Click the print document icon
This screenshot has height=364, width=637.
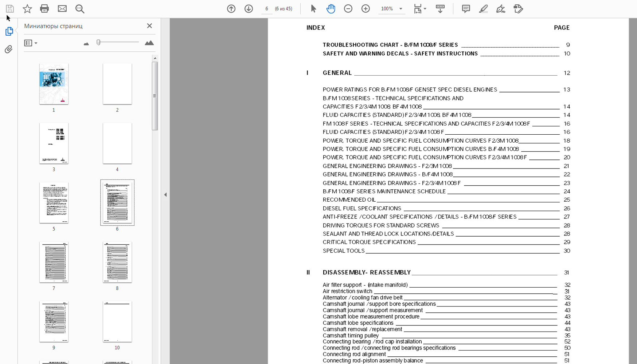pyautogui.click(x=44, y=9)
